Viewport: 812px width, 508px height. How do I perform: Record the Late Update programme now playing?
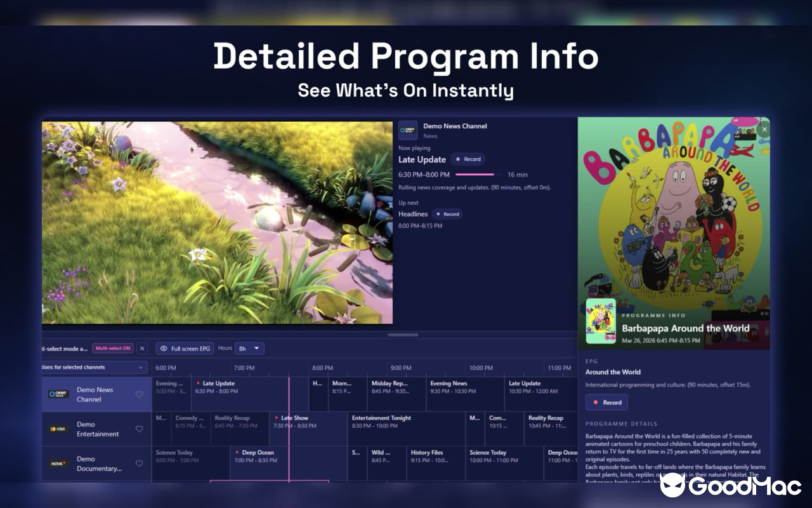pos(468,159)
